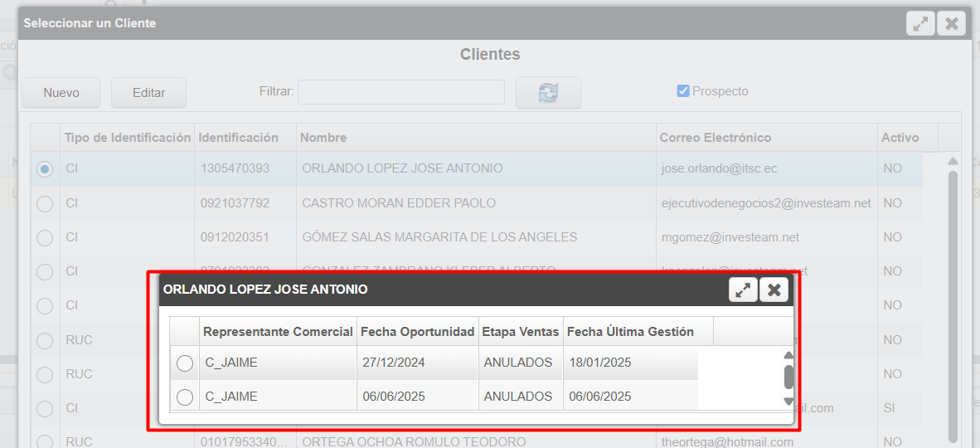980x448 pixels.
Task: Toggle the Prospecto checkbox
Action: 683,91
